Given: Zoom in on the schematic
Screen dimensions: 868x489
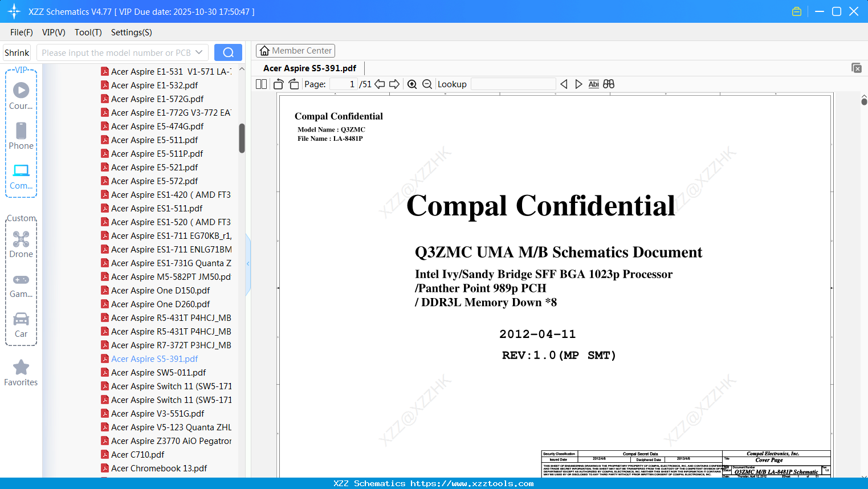Looking at the screenshot, I should pyautogui.click(x=412, y=84).
